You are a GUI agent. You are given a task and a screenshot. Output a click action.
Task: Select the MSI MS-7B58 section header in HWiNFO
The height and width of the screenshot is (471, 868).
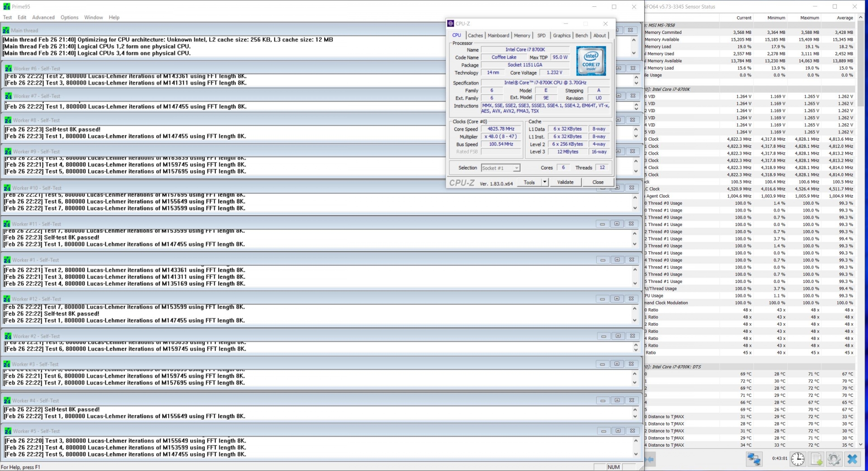[x=750, y=25]
